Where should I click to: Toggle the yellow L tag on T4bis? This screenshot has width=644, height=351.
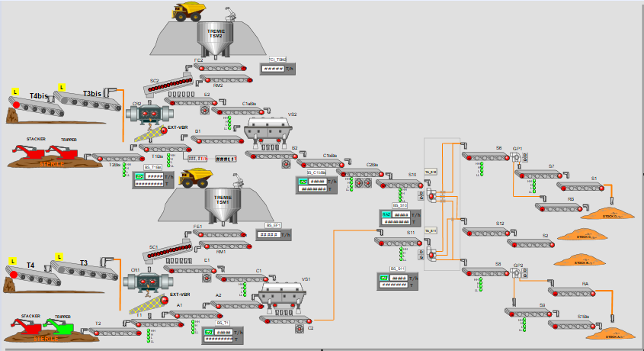(x=15, y=92)
